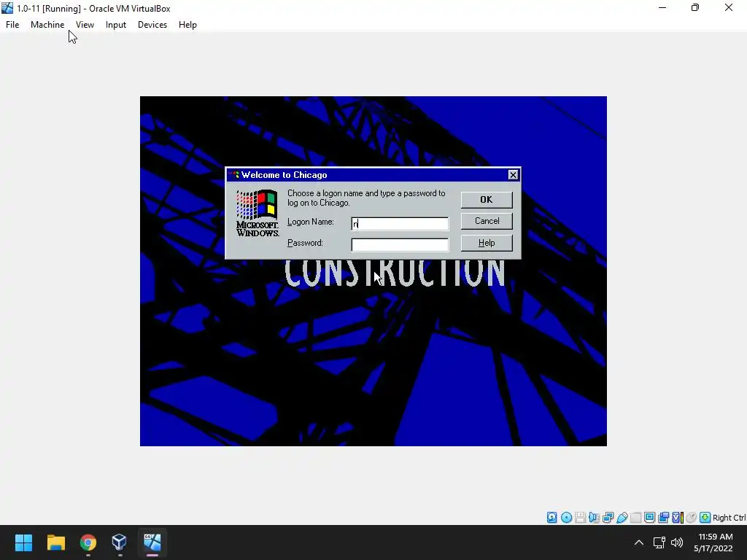Screen dimensions: 747x560
Task: Click the shared folders status icon
Action: click(635, 518)
